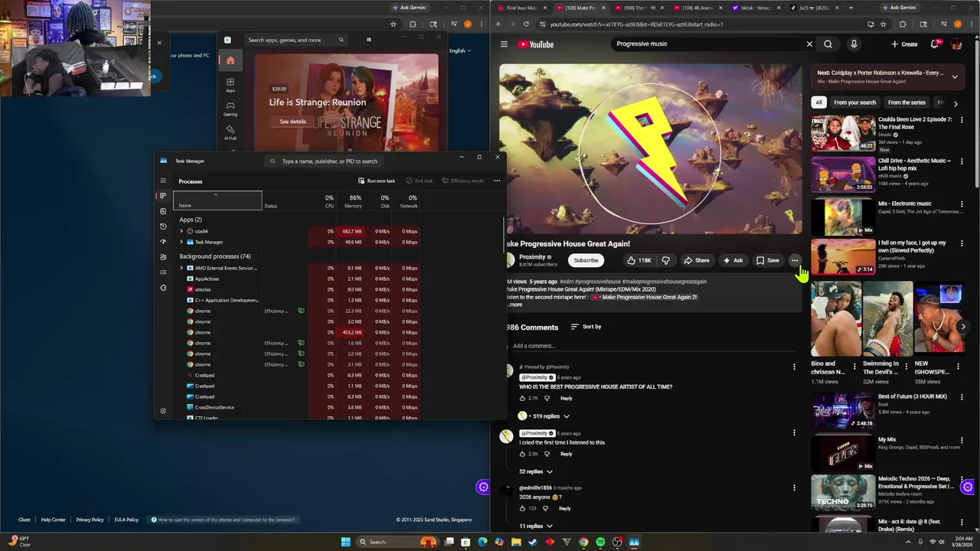
Task: Like the pinned Proximity comment
Action: click(523, 399)
